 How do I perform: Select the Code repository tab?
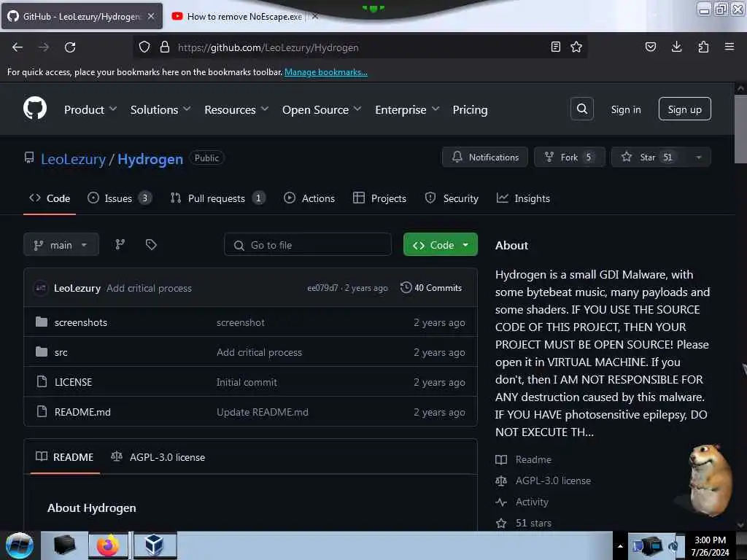click(50, 198)
